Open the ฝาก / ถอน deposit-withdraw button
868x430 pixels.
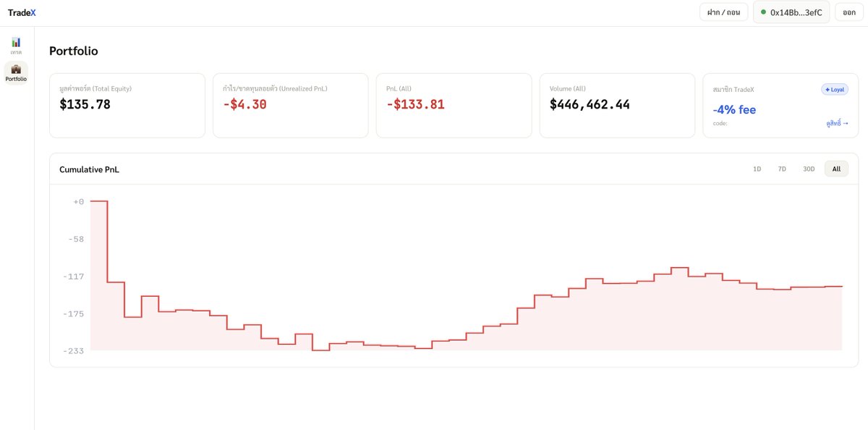[723, 12]
